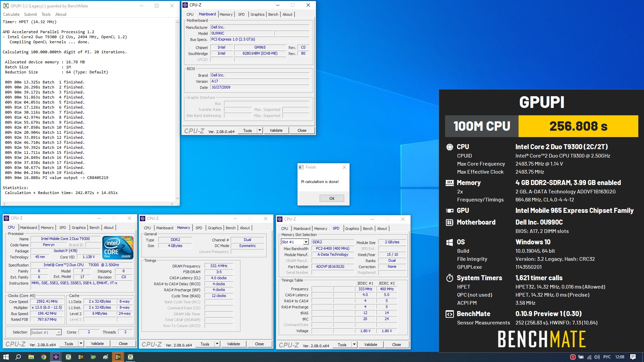
Task: Click the title icon of the CPU-Z Mainboard window
Action: pyautogui.click(x=185, y=5)
